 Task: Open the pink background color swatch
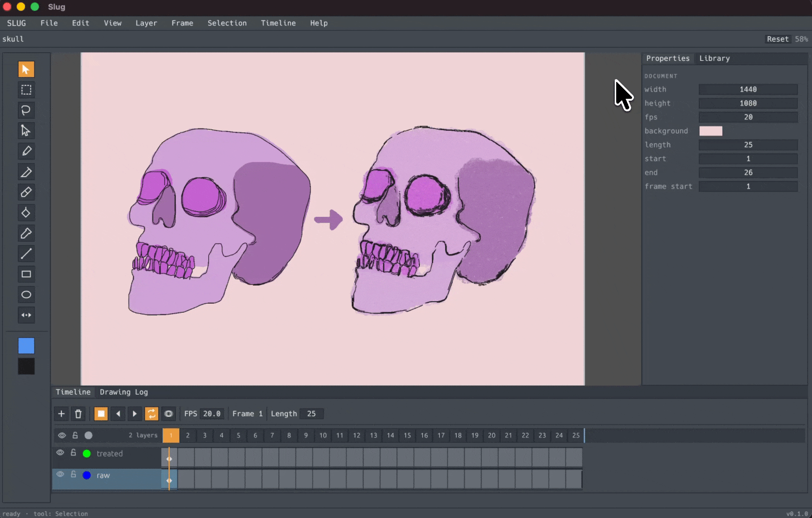711,131
